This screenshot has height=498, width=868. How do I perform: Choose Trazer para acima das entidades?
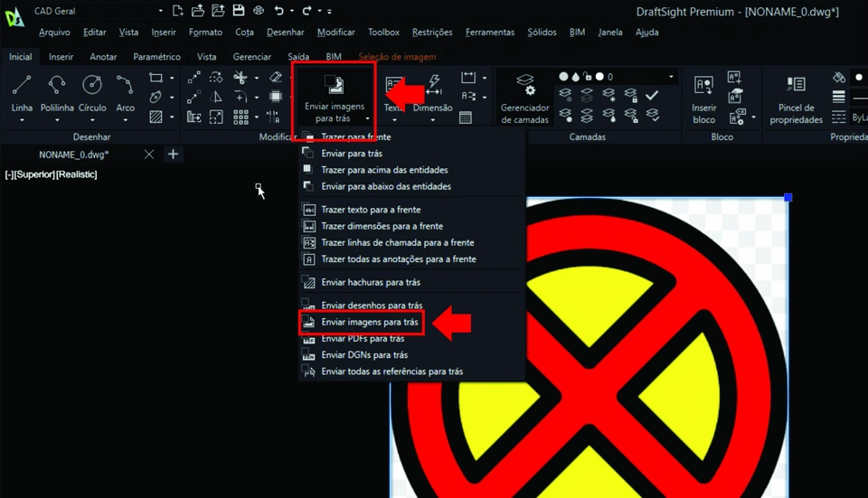pos(411,170)
